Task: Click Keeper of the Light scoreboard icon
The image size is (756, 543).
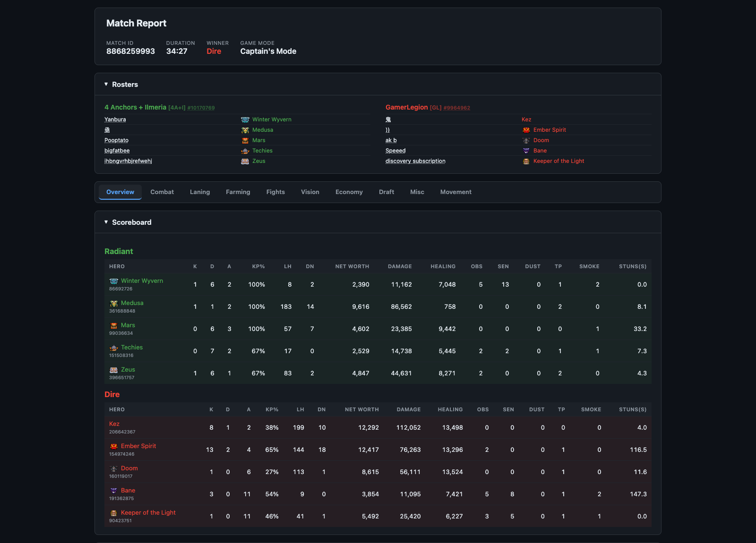Action: [114, 513]
